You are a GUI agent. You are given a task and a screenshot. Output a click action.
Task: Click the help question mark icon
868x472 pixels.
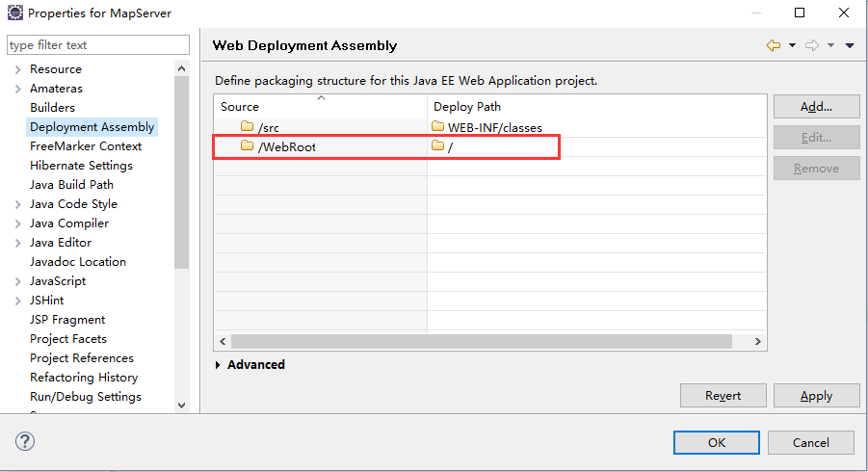[x=25, y=441]
